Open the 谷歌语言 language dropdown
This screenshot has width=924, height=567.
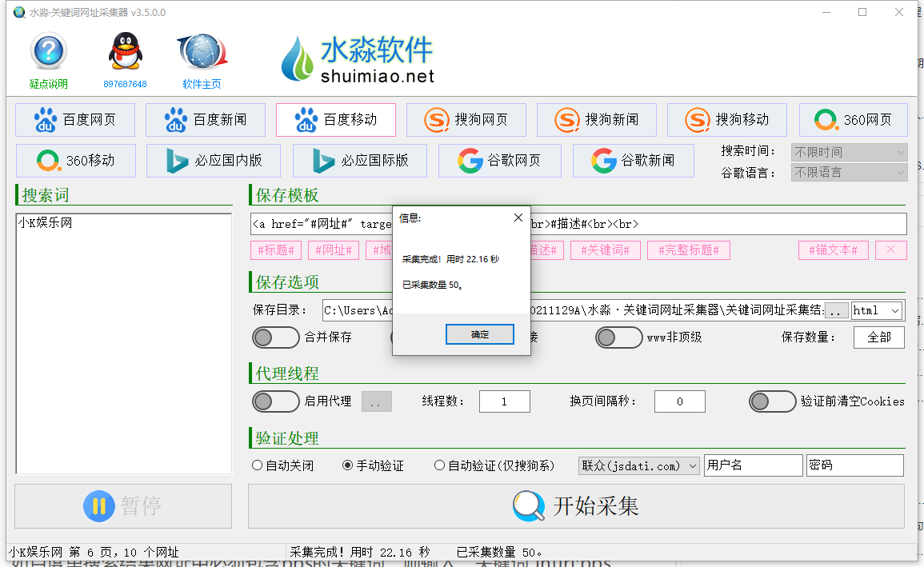point(850,173)
